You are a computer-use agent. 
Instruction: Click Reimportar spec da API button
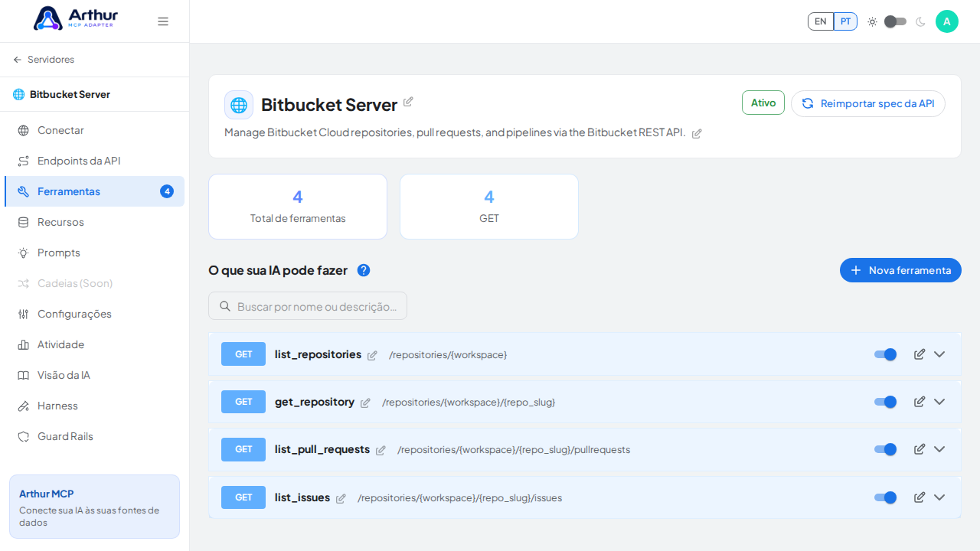pyautogui.click(x=868, y=103)
